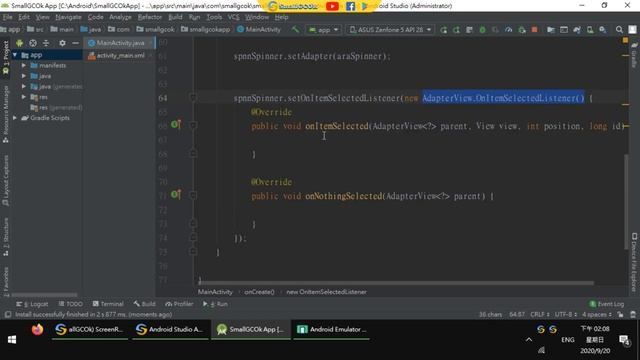Toggle the Gradle side panel
The image size is (640, 360).
click(x=634, y=55)
